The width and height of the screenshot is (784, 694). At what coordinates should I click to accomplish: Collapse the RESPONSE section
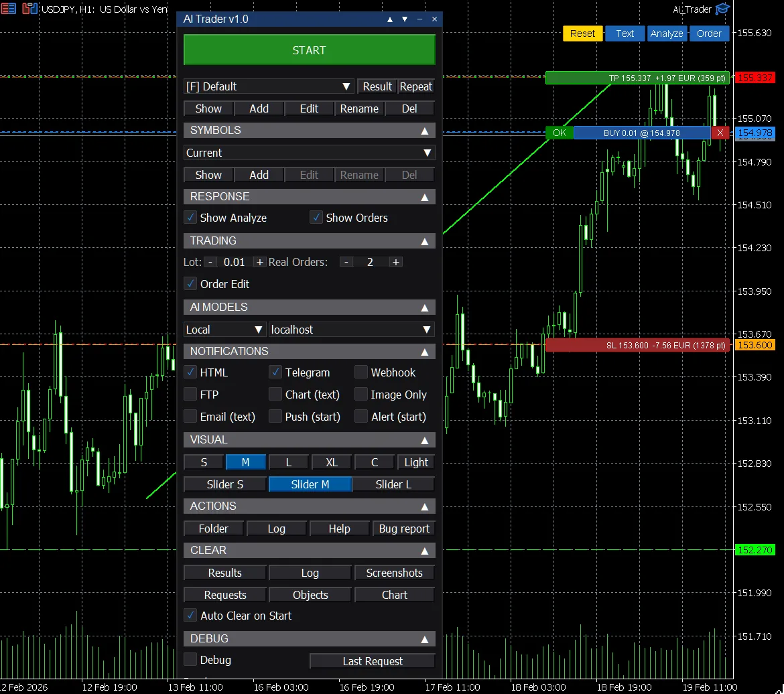(425, 197)
